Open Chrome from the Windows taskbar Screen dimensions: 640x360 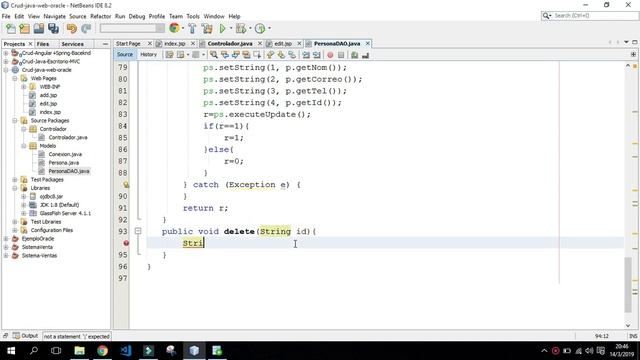[x=102, y=351]
